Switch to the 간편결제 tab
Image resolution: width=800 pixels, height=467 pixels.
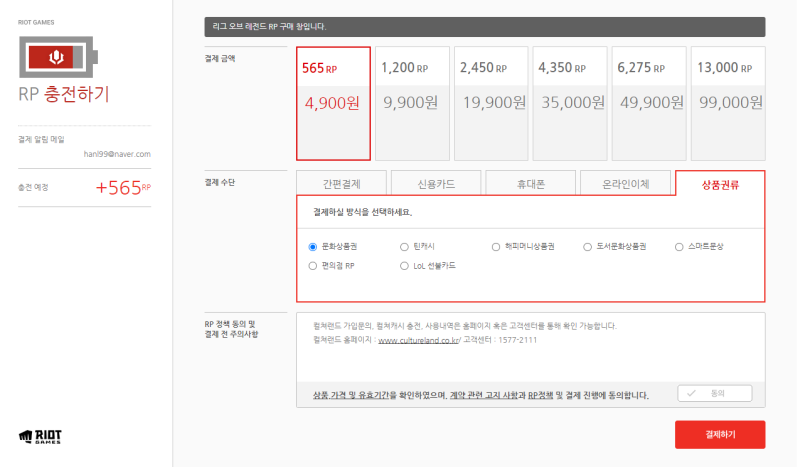[341, 183]
